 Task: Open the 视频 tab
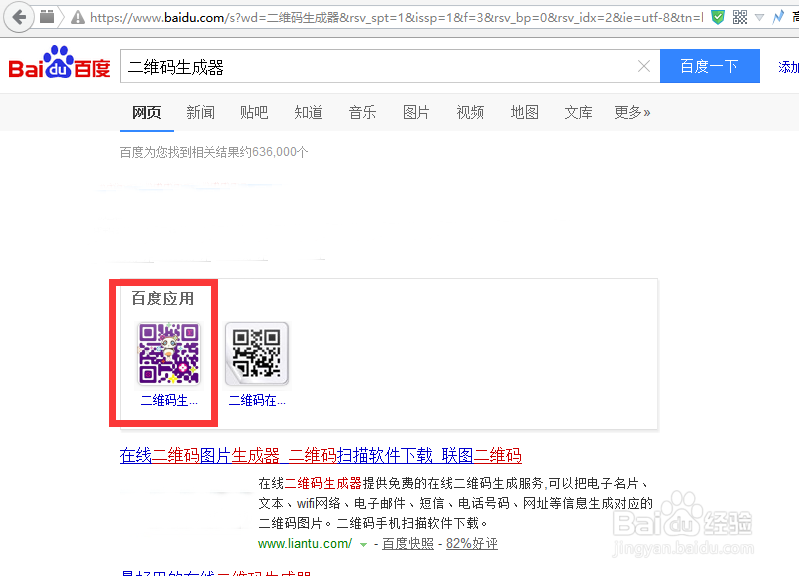coord(470,112)
